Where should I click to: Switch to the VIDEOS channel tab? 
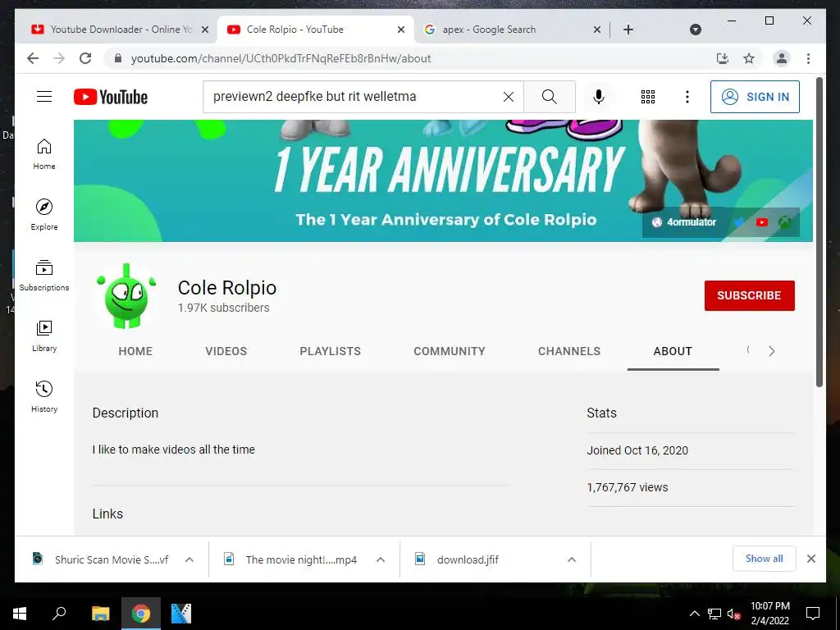click(x=226, y=351)
